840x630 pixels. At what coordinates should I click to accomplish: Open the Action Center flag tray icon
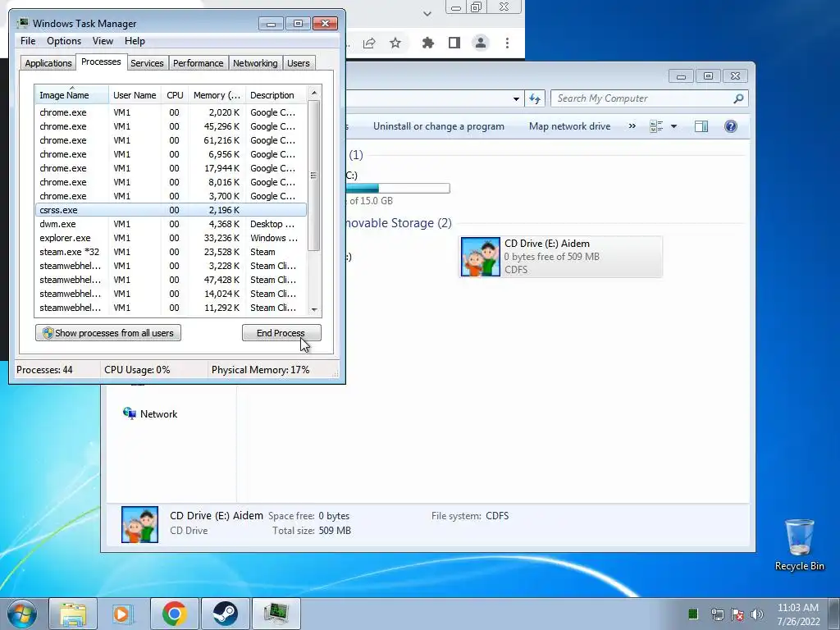pyautogui.click(x=737, y=614)
